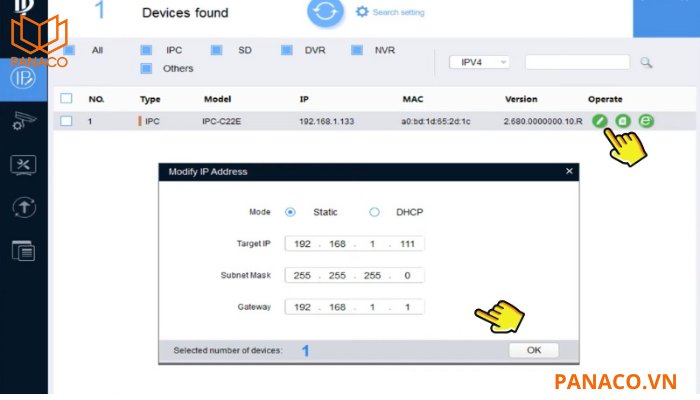Click the NO. column header
This screenshot has height=400, width=700.
[x=96, y=99]
